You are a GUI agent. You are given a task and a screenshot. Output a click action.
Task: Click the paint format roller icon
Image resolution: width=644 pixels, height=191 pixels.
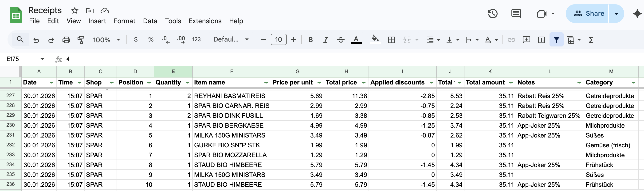(x=81, y=40)
